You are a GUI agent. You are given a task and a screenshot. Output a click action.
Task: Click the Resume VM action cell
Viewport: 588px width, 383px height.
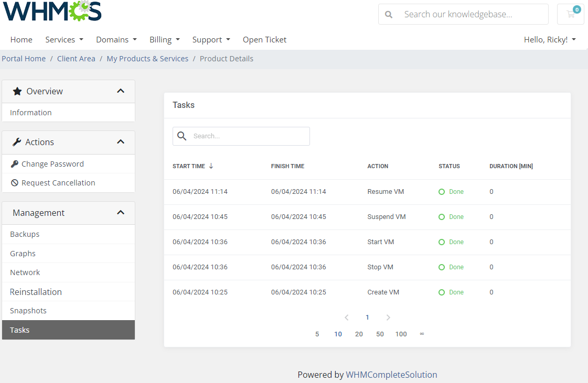click(x=386, y=192)
